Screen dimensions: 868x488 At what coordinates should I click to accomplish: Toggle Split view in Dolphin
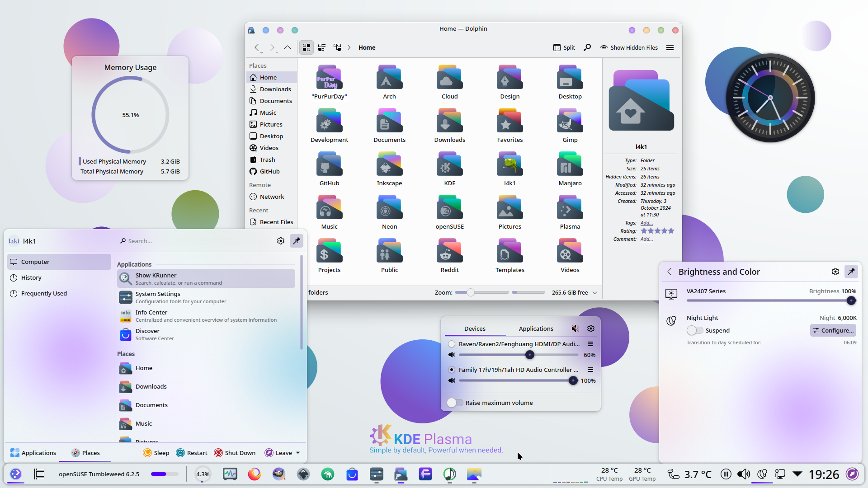[x=564, y=47]
